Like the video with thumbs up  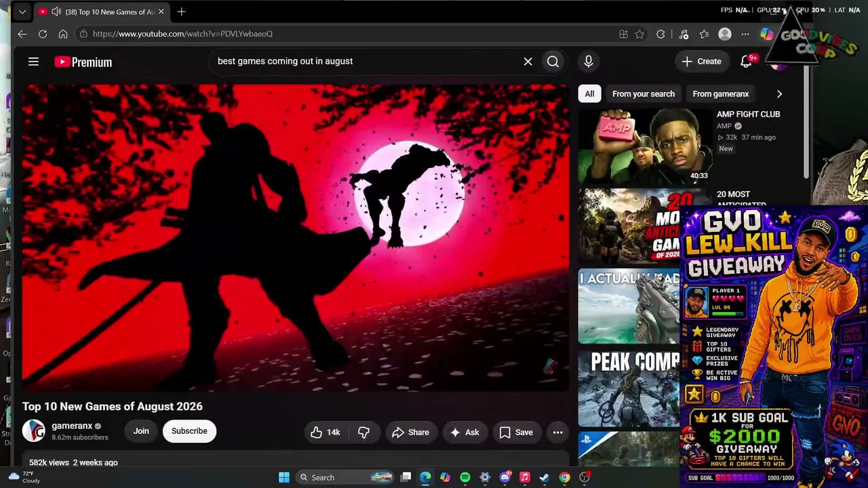[x=326, y=432]
